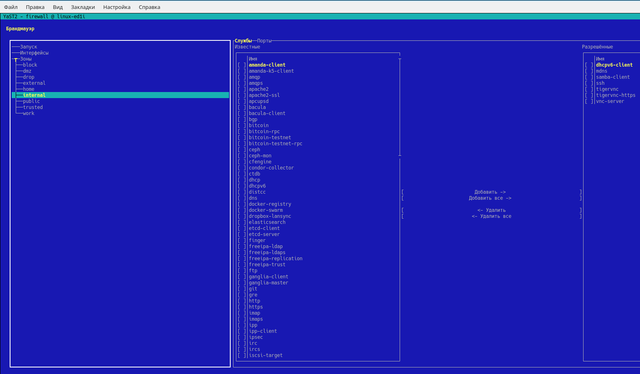Select apache2-ssl in known services
The height and width of the screenshot is (374, 640).
pos(264,95)
